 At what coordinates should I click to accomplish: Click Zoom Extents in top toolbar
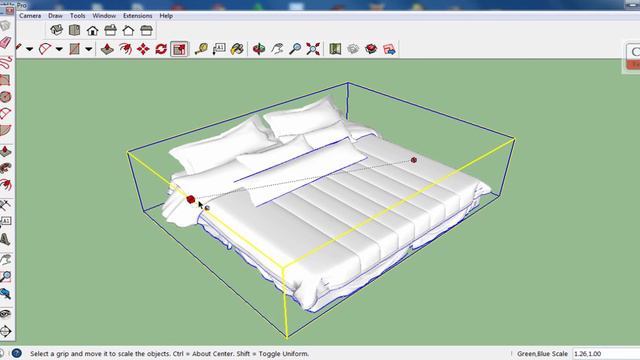pos(313,49)
